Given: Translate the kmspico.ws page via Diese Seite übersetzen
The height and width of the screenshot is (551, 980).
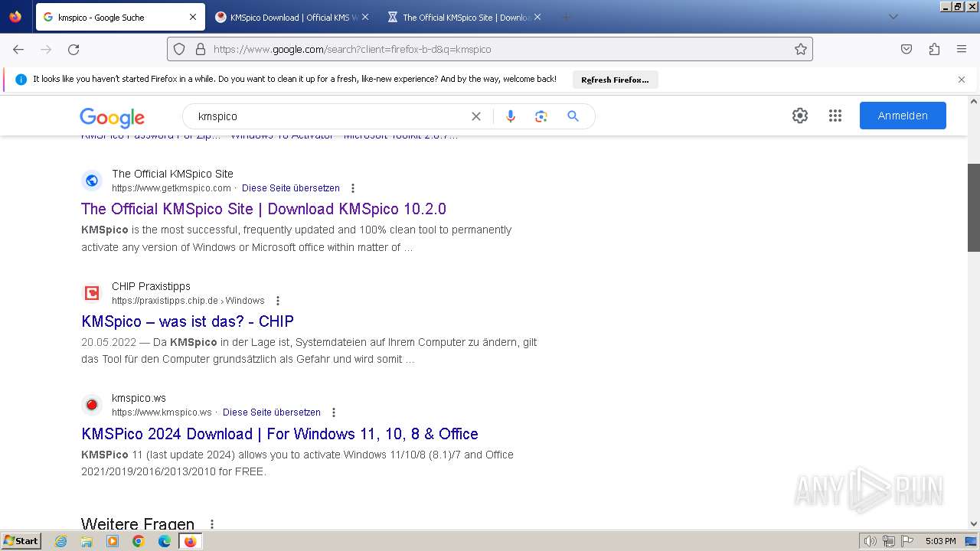Looking at the screenshot, I should [272, 412].
